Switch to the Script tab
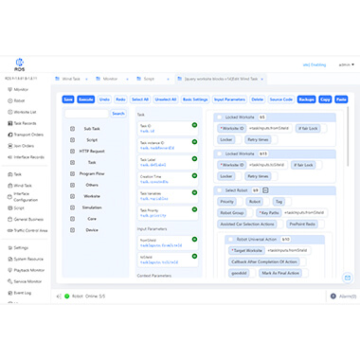This screenshot has width=360, height=360. (149, 79)
